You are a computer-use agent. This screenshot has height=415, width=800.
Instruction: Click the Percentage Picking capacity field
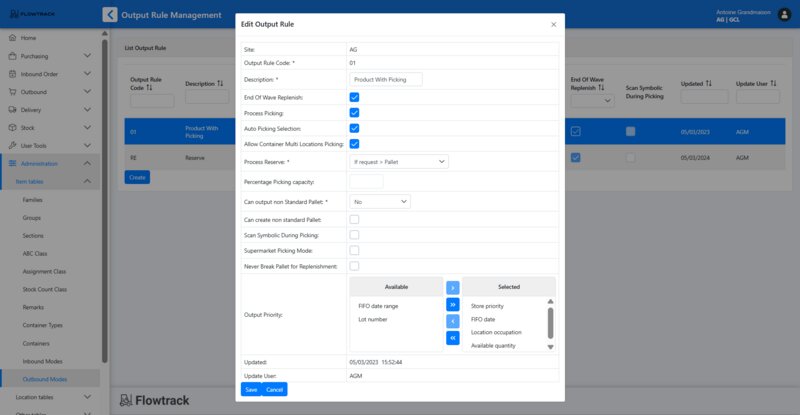(366, 182)
